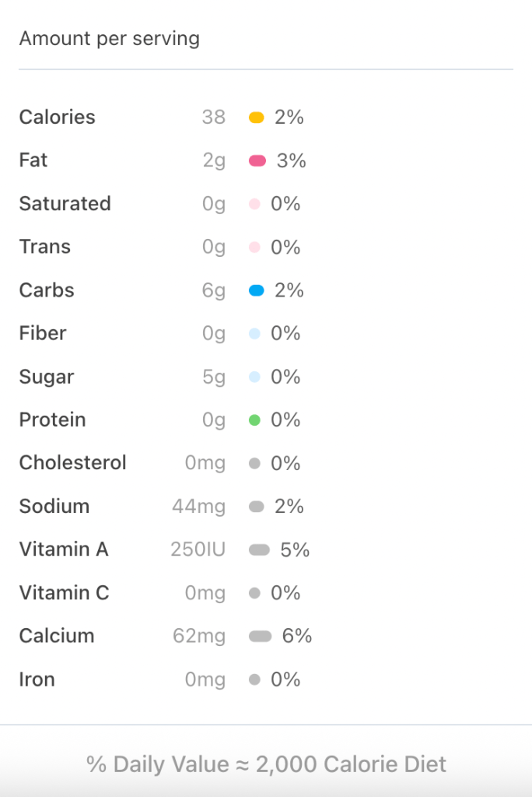Click the Iron row label
The image size is (532, 797).
pos(37,679)
